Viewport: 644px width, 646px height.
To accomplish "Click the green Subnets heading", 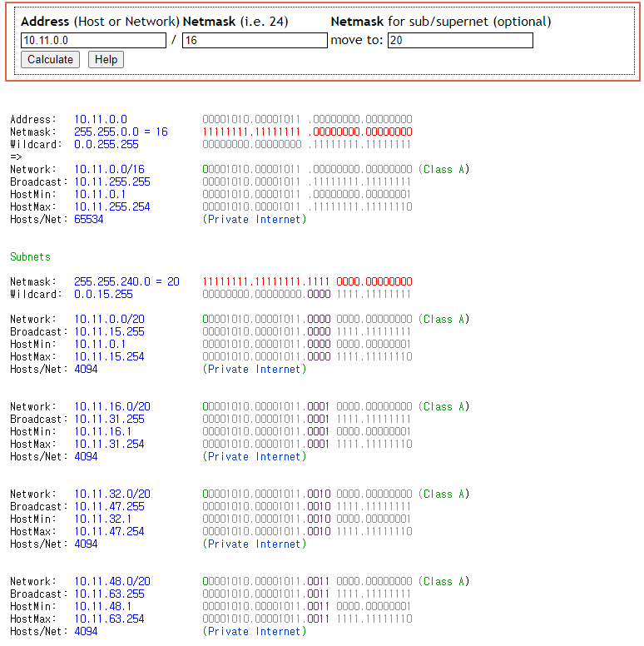I will [x=30, y=256].
